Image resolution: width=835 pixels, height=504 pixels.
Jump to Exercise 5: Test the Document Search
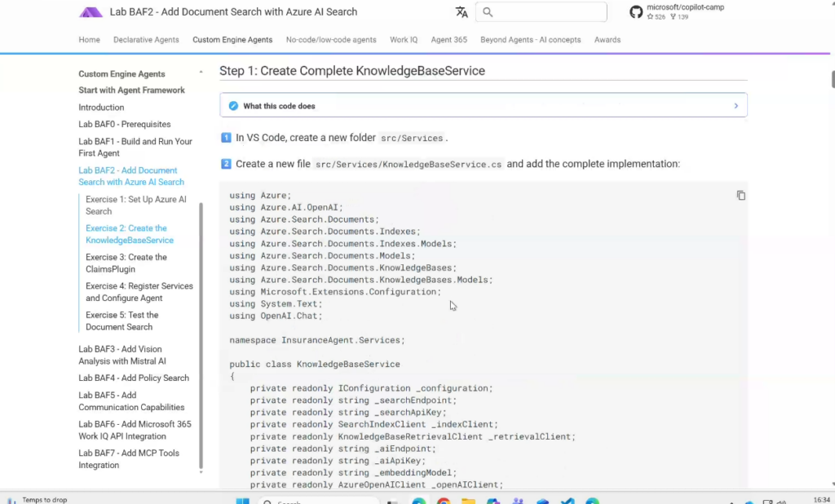(x=121, y=321)
